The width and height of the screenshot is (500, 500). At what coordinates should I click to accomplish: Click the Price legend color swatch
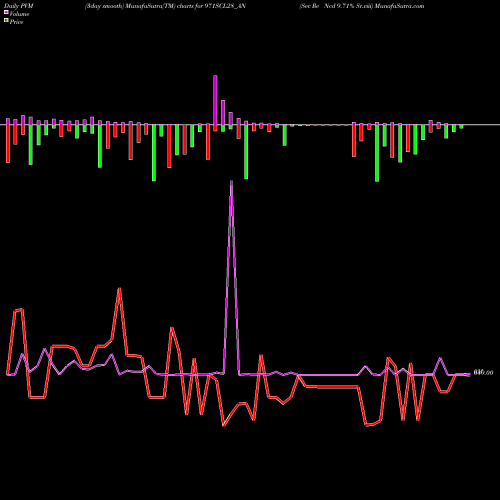(6, 21)
